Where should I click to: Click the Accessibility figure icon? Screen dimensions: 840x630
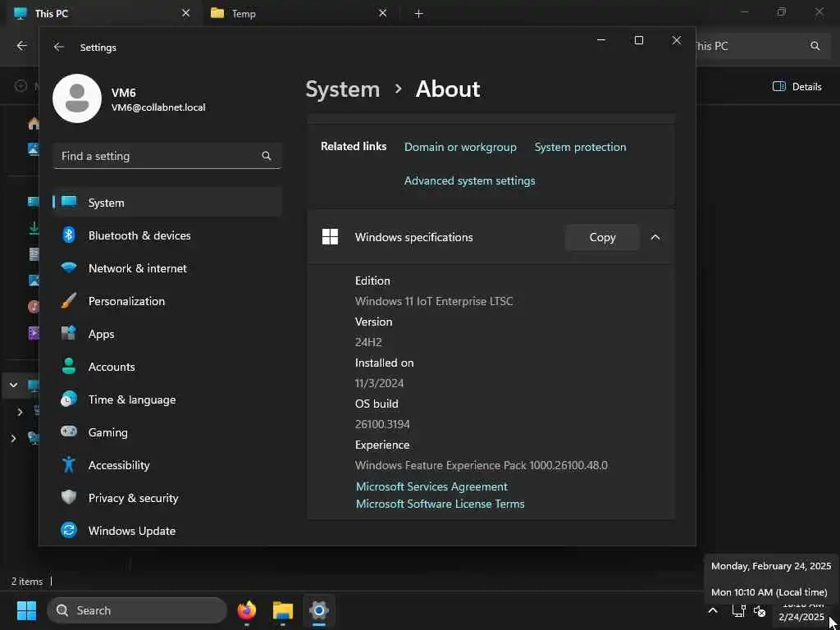(x=69, y=464)
